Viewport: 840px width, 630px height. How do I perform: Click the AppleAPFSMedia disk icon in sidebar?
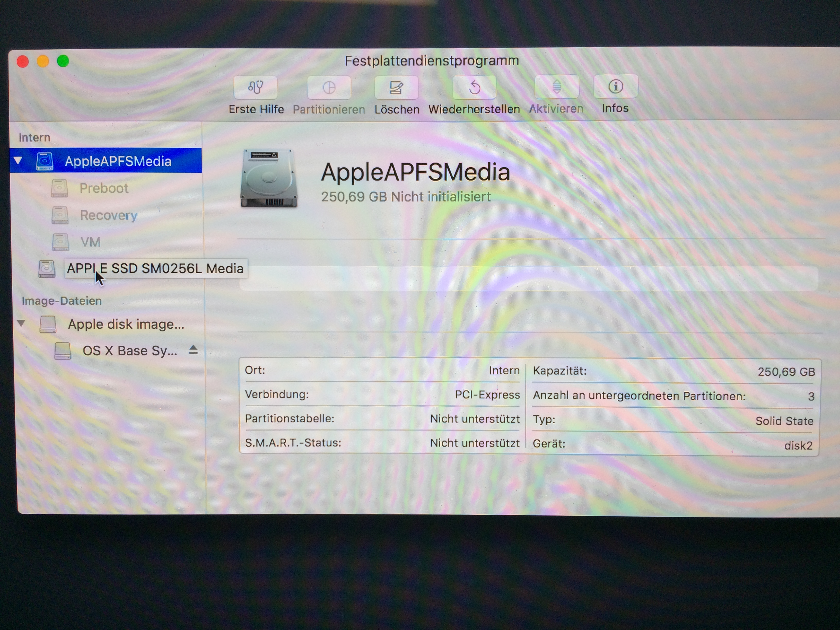[x=45, y=161]
